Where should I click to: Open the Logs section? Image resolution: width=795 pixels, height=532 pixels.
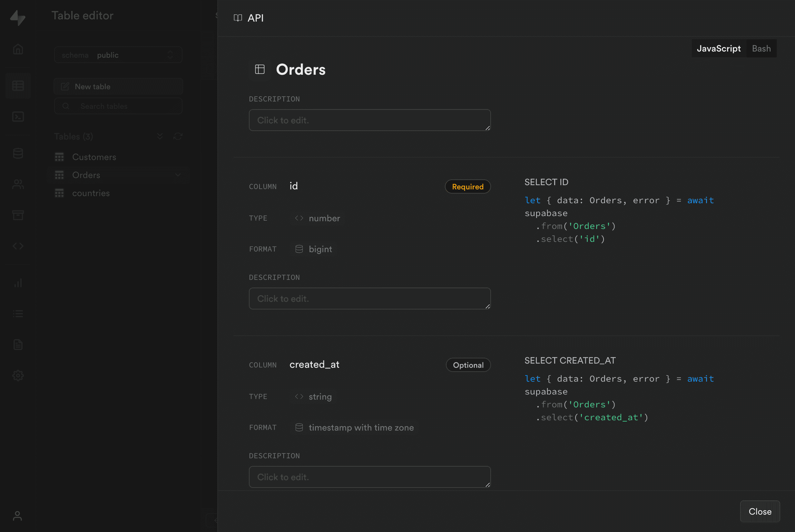[x=18, y=314]
